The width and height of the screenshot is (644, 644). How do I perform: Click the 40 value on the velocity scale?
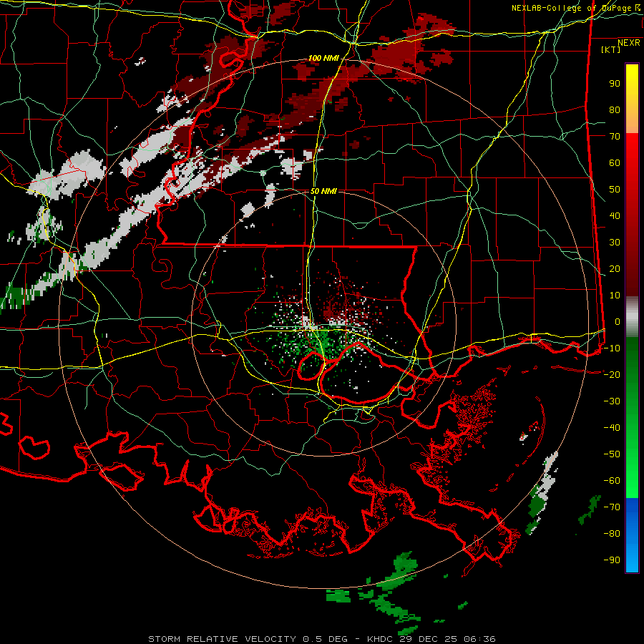tap(615, 215)
